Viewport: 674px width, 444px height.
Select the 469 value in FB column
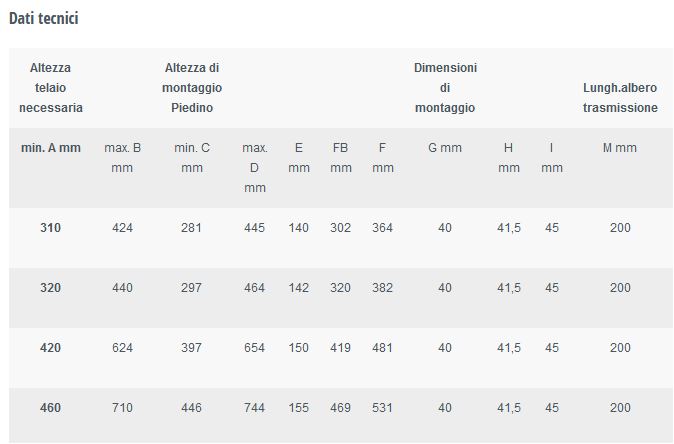point(340,407)
